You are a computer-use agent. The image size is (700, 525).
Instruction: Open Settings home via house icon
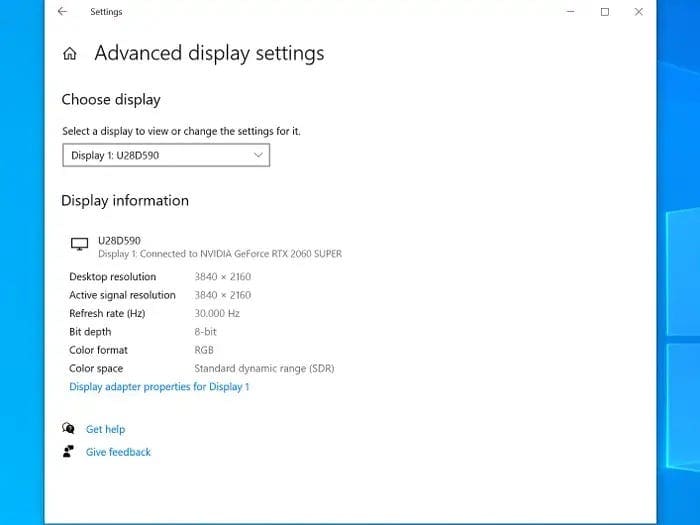(x=70, y=54)
